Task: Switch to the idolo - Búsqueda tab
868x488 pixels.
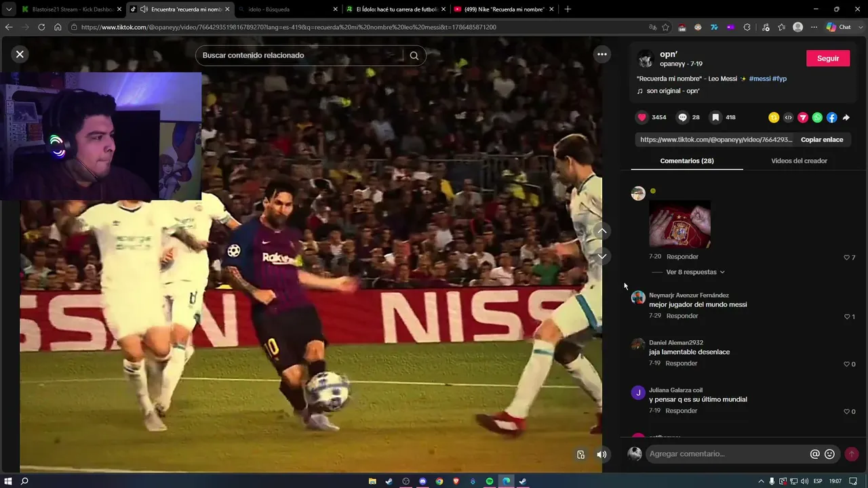Action: 288,9
